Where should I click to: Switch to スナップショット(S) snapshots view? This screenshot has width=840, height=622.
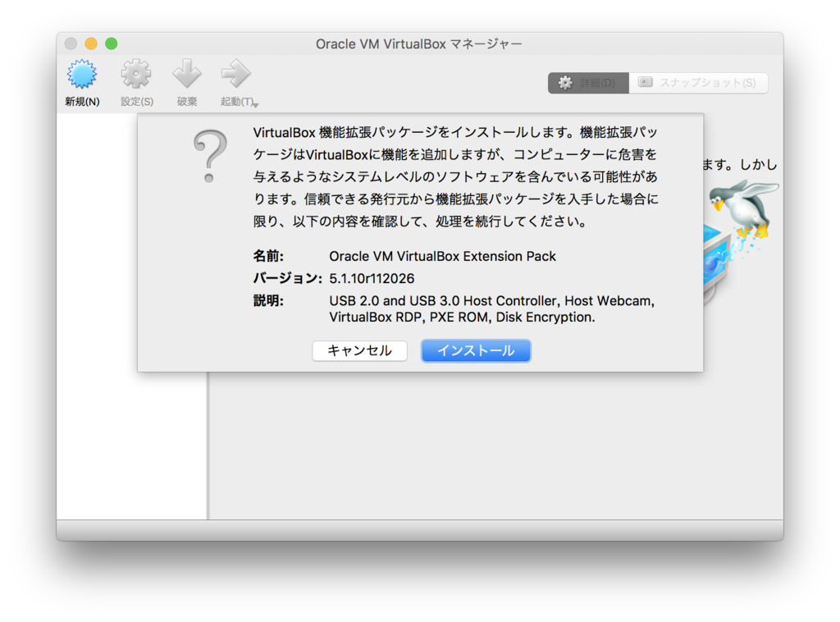coord(699,83)
